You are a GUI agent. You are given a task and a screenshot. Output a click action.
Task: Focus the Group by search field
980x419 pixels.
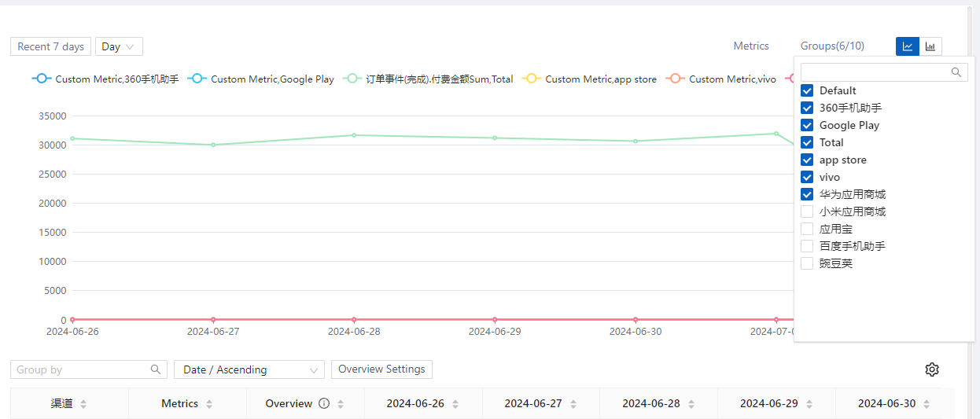pyautogui.click(x=81, y=369)
